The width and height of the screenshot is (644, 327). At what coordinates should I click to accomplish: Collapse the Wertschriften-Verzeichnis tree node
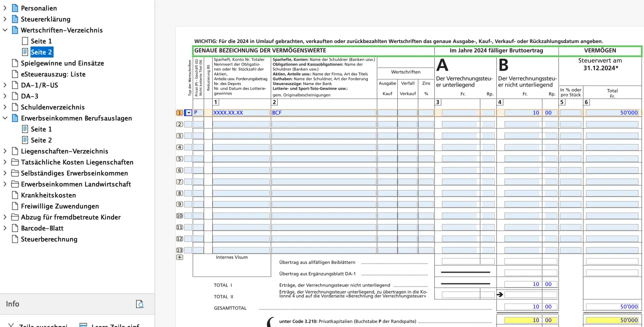[5, 30]
